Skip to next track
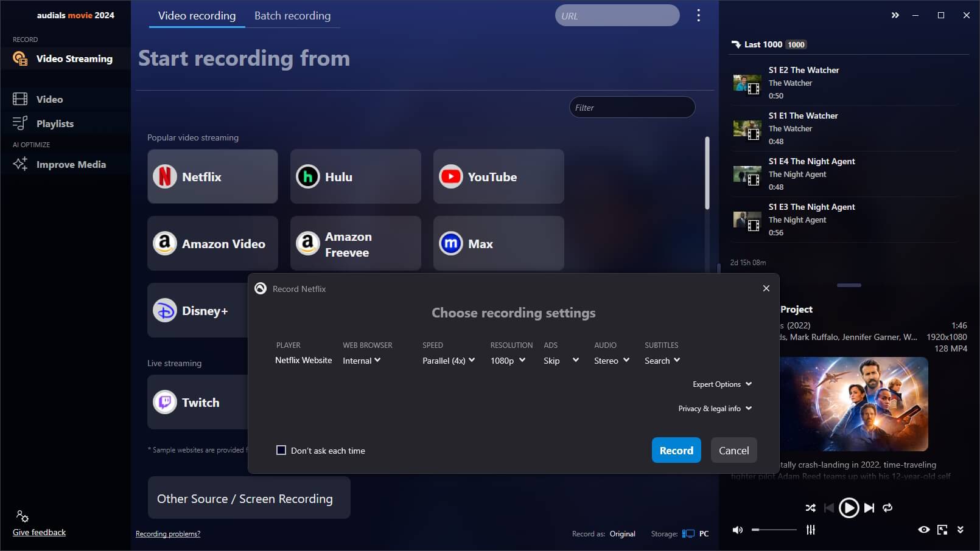This screenshot has width=980, height=551. (869, 507)
